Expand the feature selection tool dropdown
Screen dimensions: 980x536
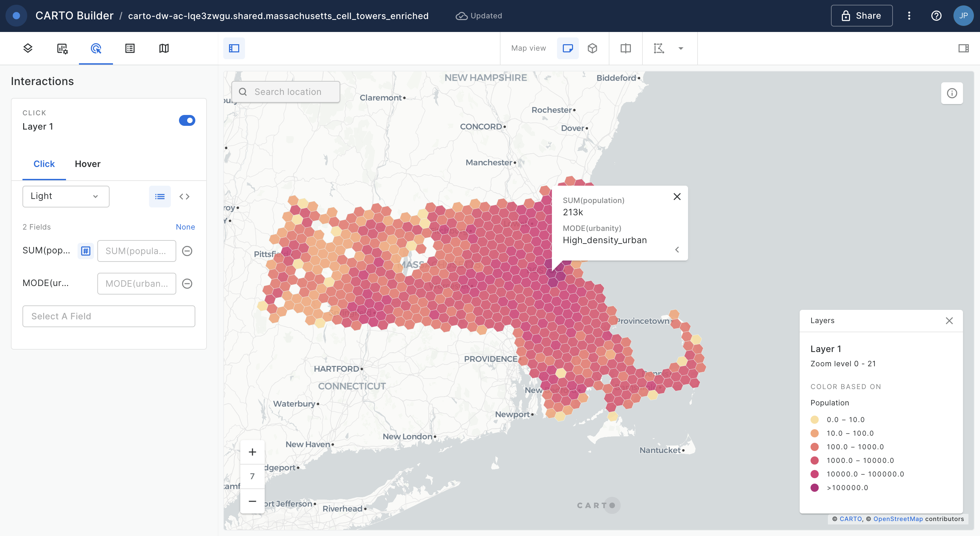tap(681, 48)
